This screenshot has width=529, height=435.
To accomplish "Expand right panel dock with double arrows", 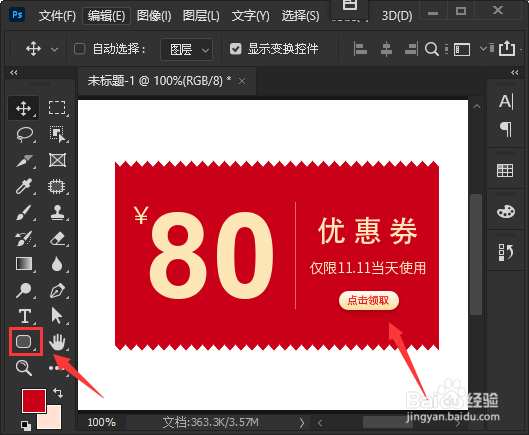I will [514, 72].
